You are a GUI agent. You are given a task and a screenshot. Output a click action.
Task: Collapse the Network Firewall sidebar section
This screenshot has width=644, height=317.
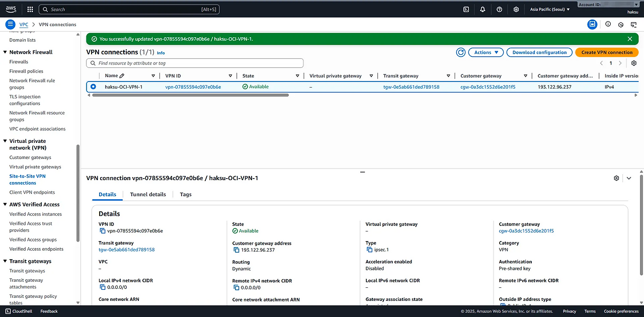(x=5, y=52)
